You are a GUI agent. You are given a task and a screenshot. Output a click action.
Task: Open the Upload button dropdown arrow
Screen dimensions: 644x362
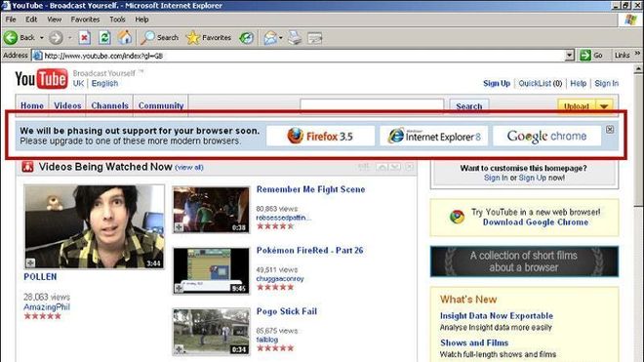tap(604, 106)
